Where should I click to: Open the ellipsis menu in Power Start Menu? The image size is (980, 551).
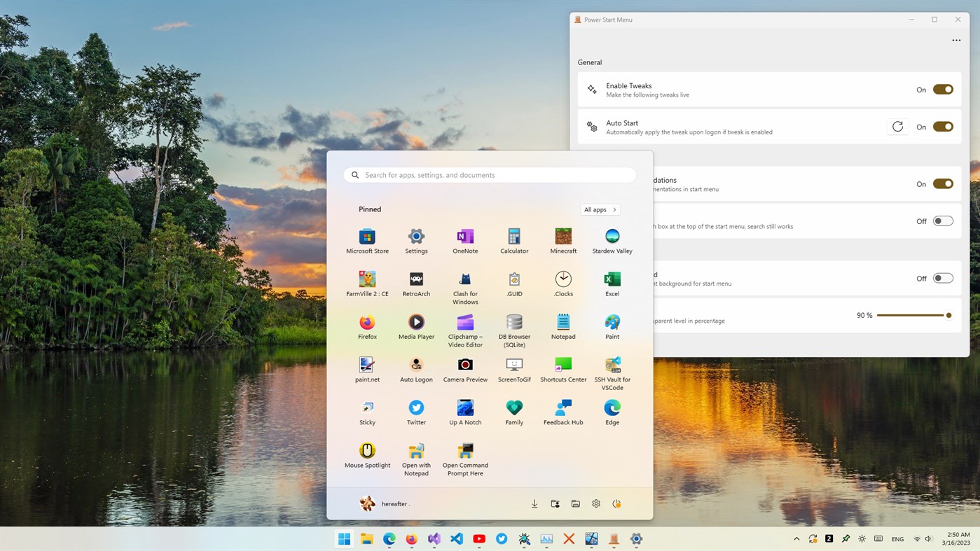956,40
